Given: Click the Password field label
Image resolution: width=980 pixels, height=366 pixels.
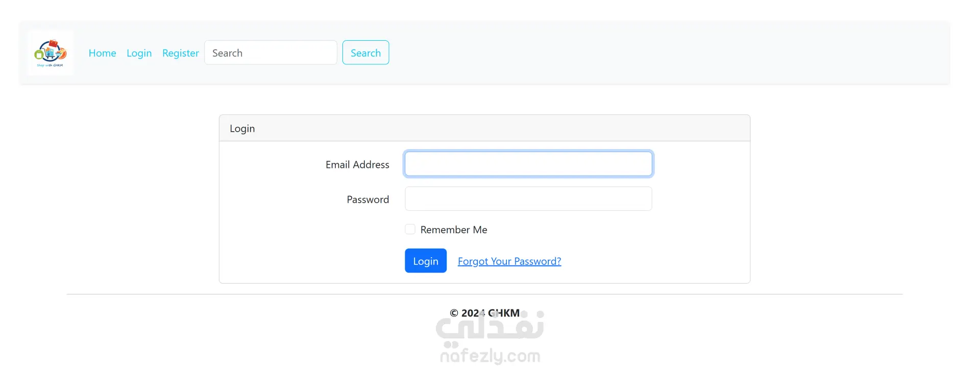Looking at the screenshot, I should pyautogui.click(x=367, y=200).
